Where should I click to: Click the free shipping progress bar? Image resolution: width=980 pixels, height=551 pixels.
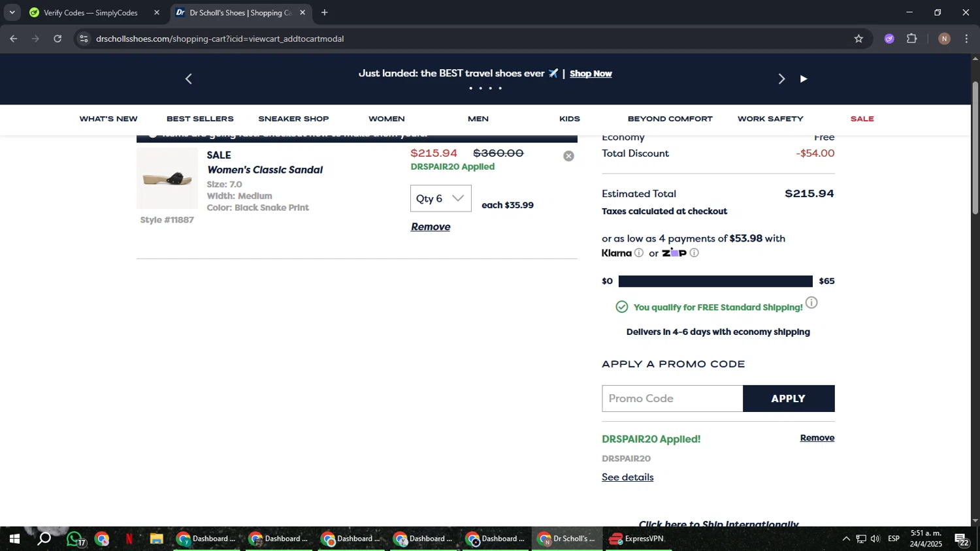coord(715,281)
